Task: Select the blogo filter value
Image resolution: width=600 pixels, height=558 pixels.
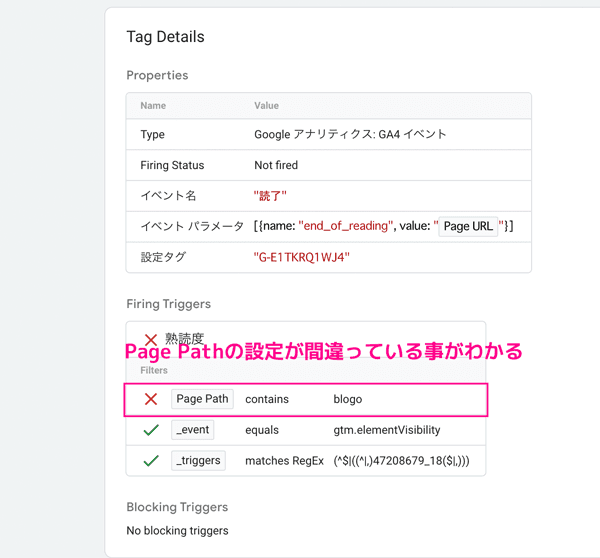Action: click(x=348, y=399)
